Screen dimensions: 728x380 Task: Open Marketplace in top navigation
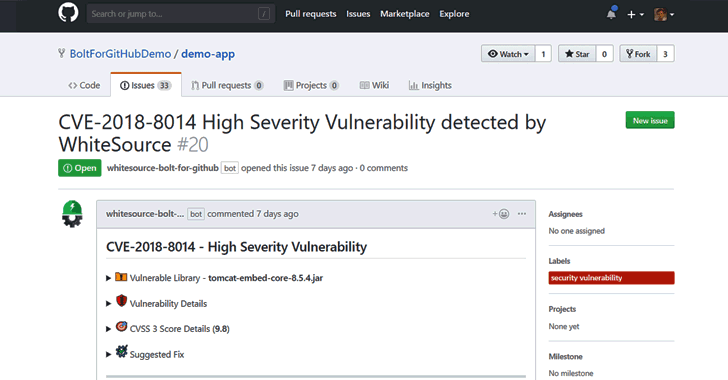tap(405, 14)
